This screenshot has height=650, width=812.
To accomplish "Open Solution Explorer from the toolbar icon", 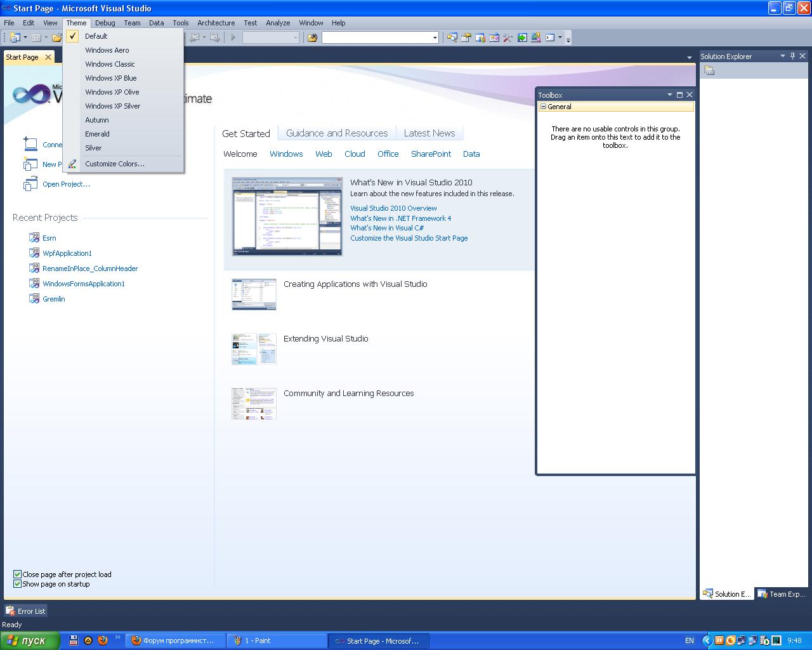I will coord(452,37).
